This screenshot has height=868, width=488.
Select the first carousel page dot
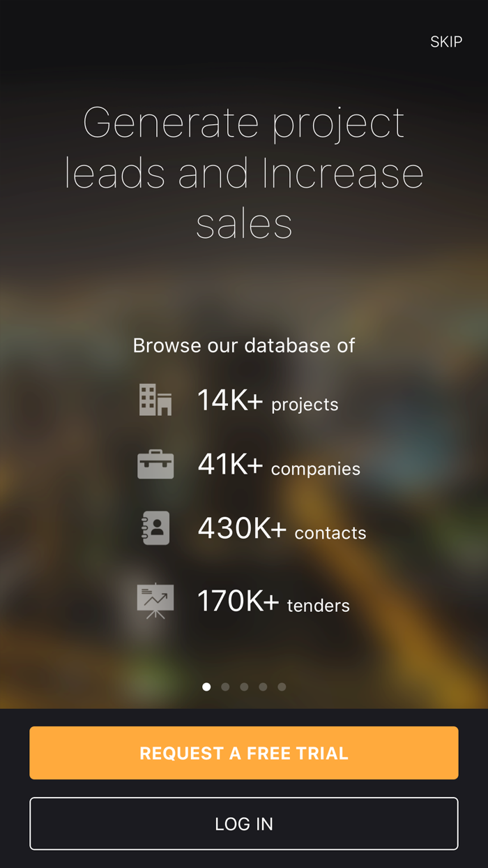pos(206,687)
